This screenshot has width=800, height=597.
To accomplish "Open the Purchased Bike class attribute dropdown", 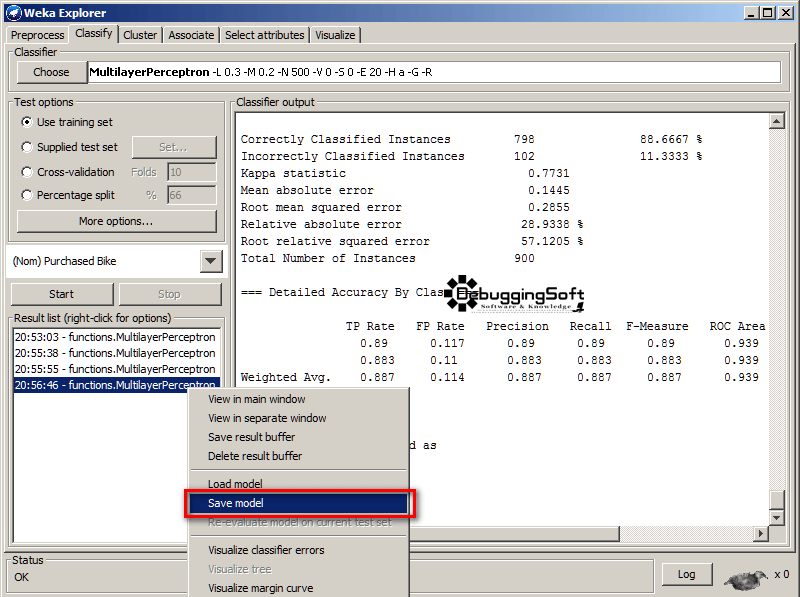I will click(x=210, y=261).
